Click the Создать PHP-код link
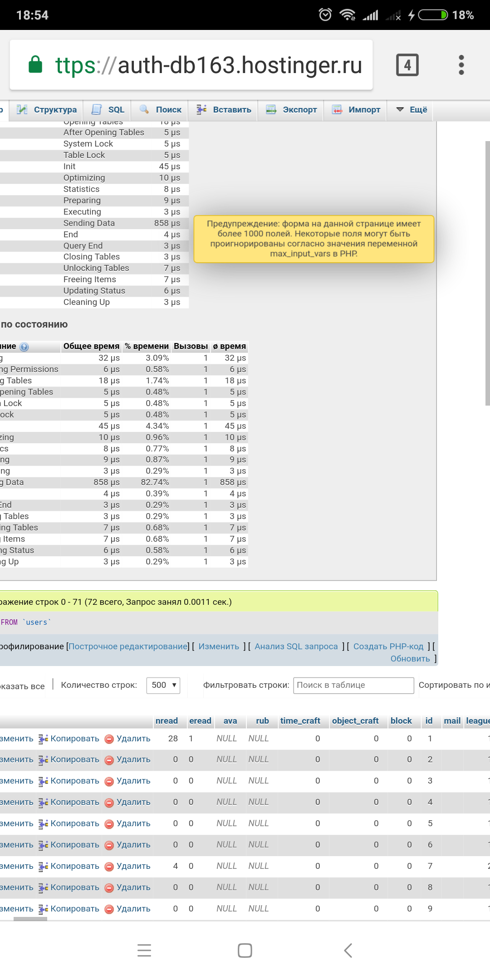This screenshot has height=980, width=490. 388,647
